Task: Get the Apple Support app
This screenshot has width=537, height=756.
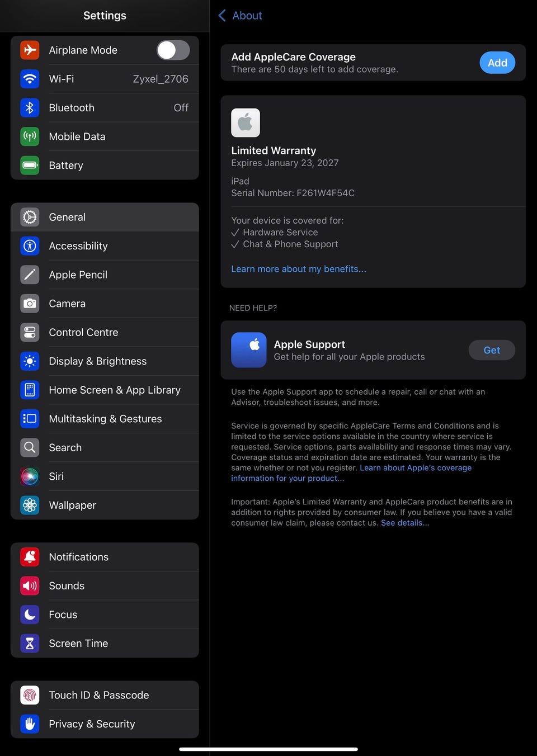Action: pyautogui.click(x=492, y=350)
